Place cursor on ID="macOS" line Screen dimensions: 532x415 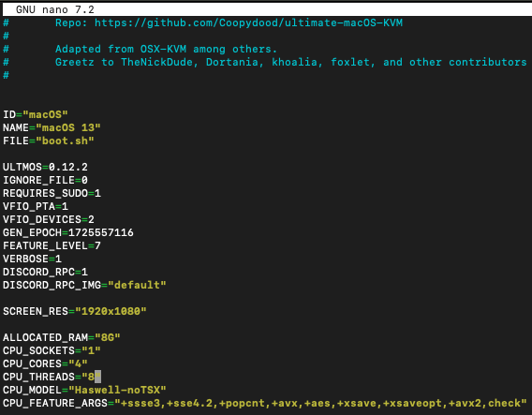coord(36,114)
